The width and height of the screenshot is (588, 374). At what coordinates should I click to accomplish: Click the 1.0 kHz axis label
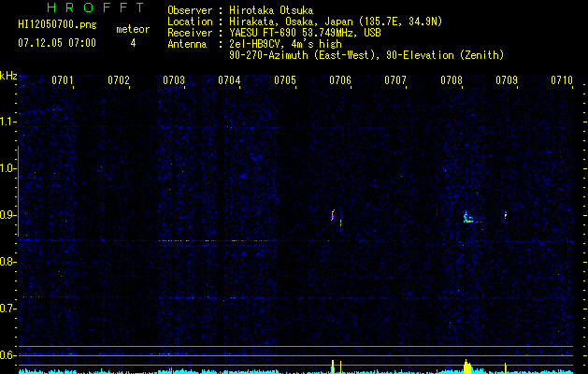click(x=8, y=168)
